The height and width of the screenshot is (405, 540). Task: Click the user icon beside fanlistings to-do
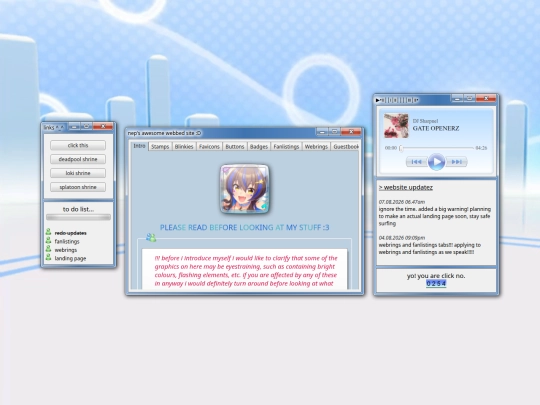tap(49, 241)
